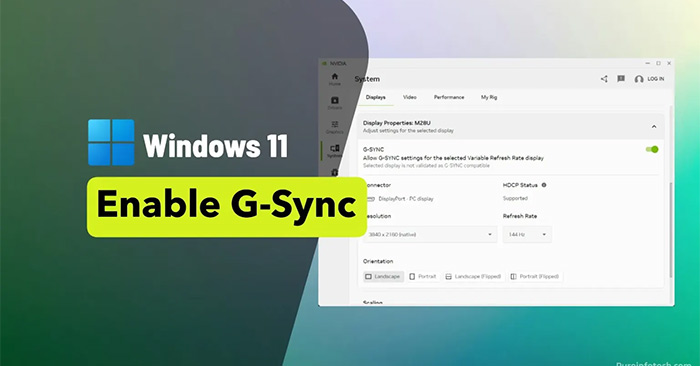Open the Drivers sidebar icon
700x366 pixels.
click(334, 103)
